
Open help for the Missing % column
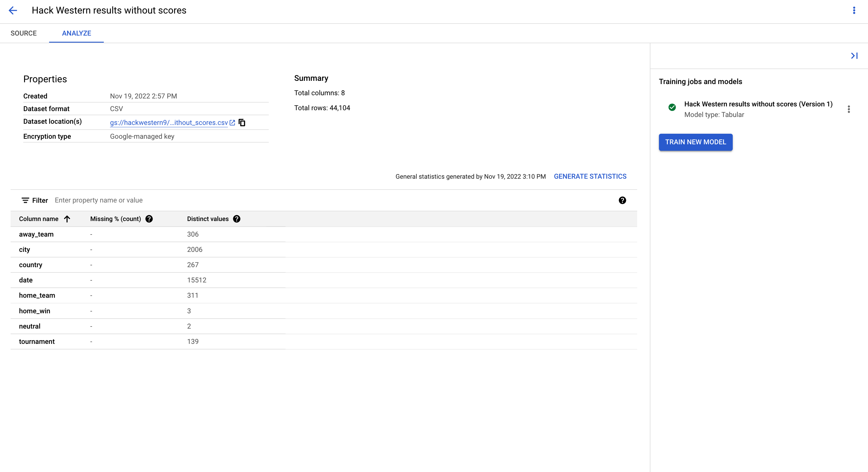pyautogui.click(x=149, y=219)
